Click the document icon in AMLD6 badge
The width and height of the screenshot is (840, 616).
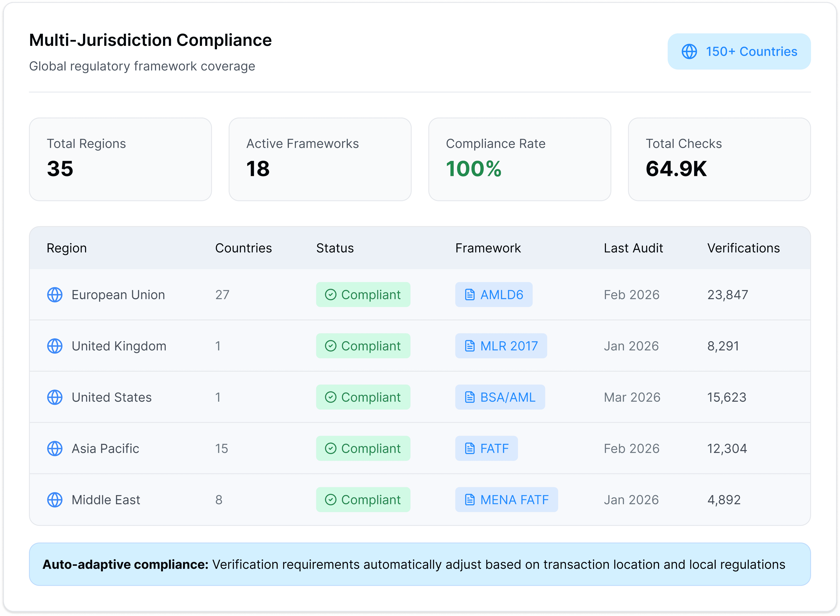(x=470, y=295)
